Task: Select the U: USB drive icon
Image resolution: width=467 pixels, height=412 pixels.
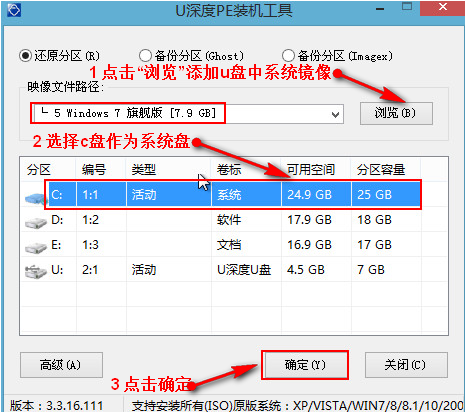Action: coord(36,272)
